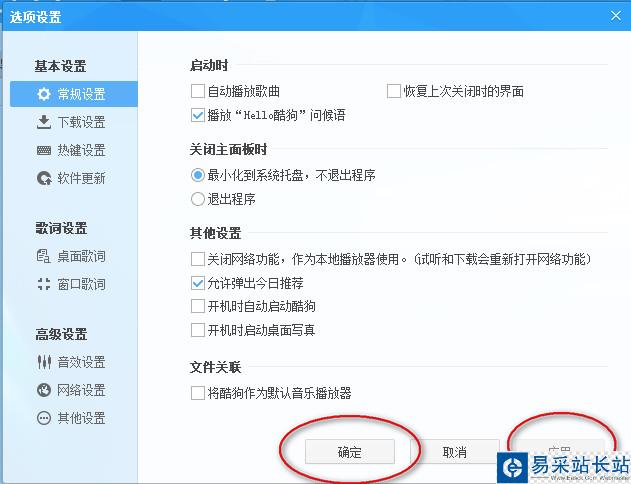This screenshot has height=484, width=631.
Task: Tick the 恢复上次关闭时的界面 checkbox
Action: coord(394,91)
